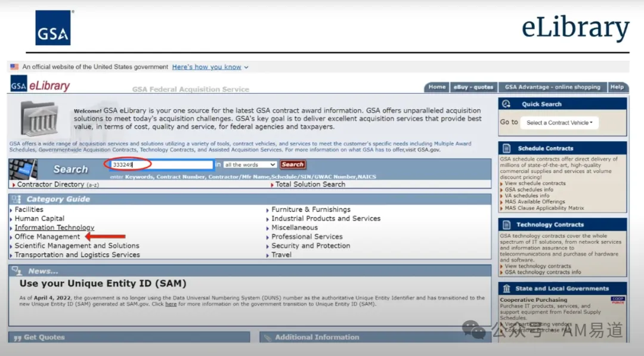This screenshot has width=644, height=356.
Task: Click the GSA logo in header
Action: [x=53, y=28]
